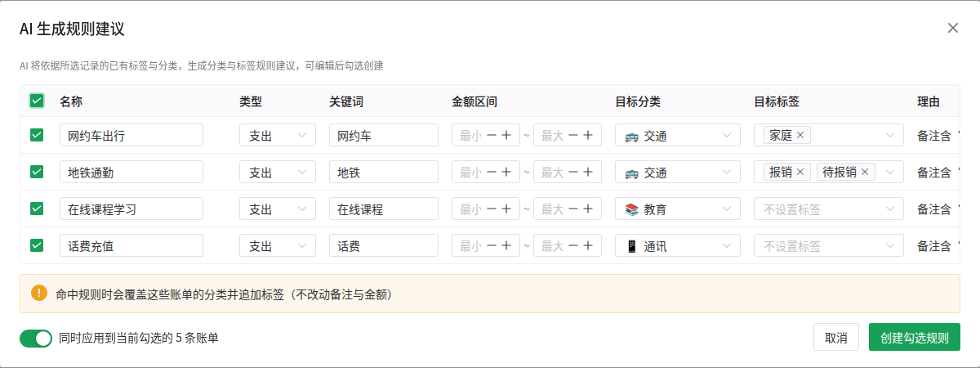Toggle the select-all checkbox in header

37,101
